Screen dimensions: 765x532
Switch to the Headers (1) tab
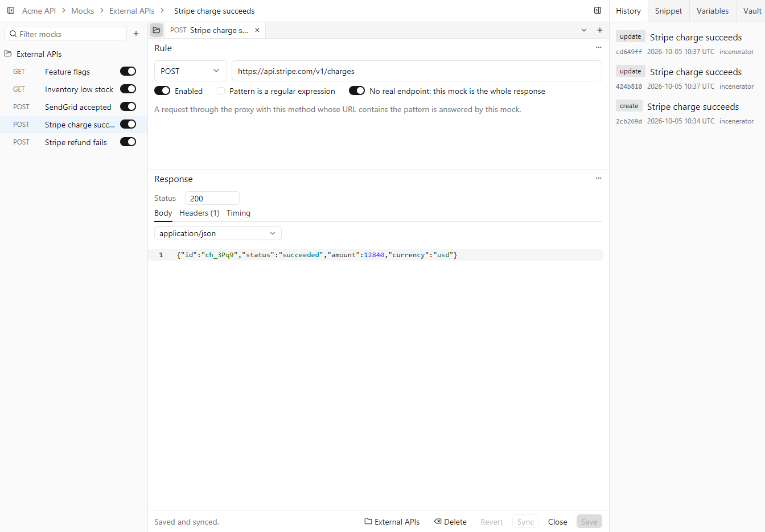[x=199, y=213]
